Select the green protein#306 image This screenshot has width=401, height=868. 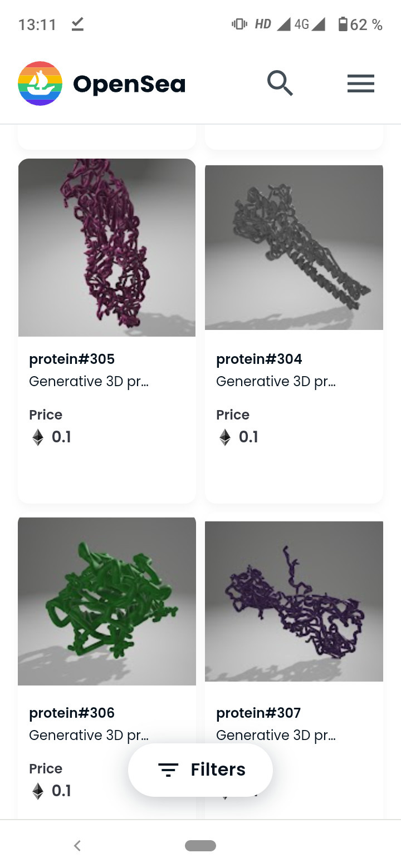click(x=107, y=601)
